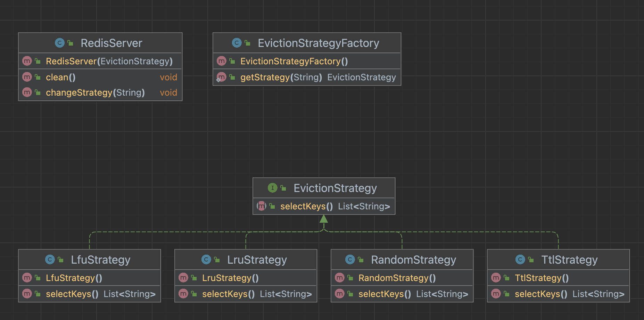Click the void return type of changeStrategy
This screenshot has width=644, height=320.
pos(168,93)
